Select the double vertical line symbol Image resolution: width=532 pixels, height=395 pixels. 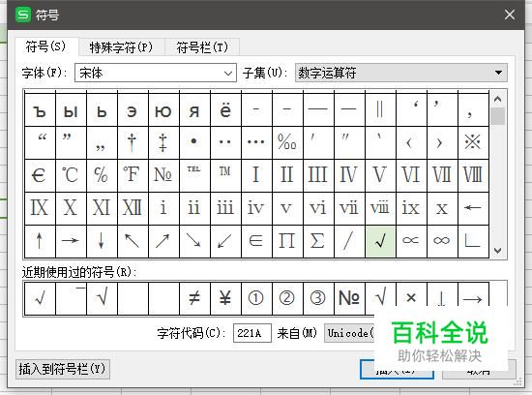(x=380, y=110)
